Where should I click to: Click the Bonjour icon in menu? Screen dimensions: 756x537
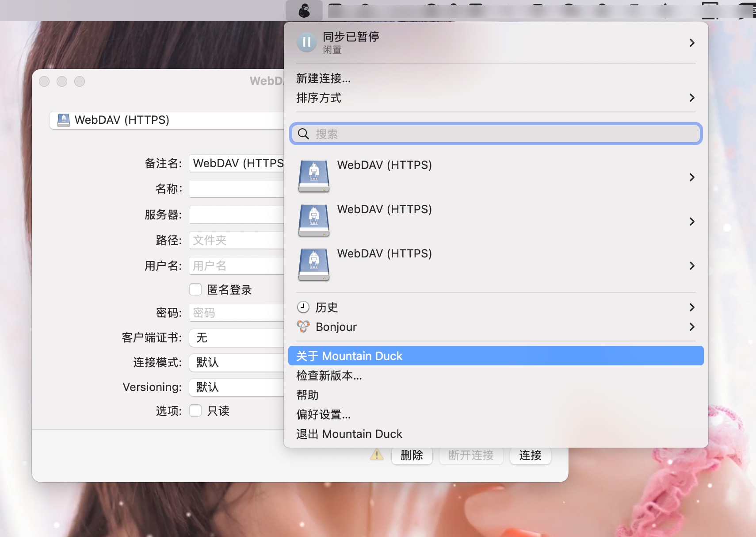(x=303, y=326)
